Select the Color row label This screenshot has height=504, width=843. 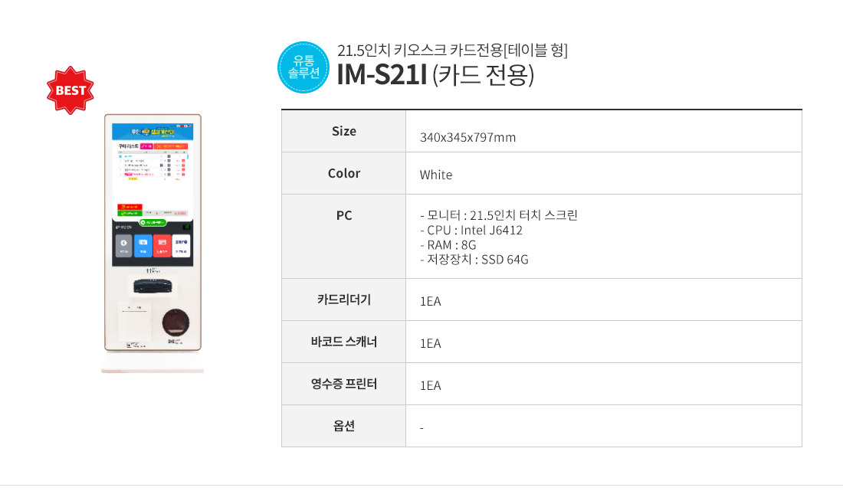pos(344,174)
